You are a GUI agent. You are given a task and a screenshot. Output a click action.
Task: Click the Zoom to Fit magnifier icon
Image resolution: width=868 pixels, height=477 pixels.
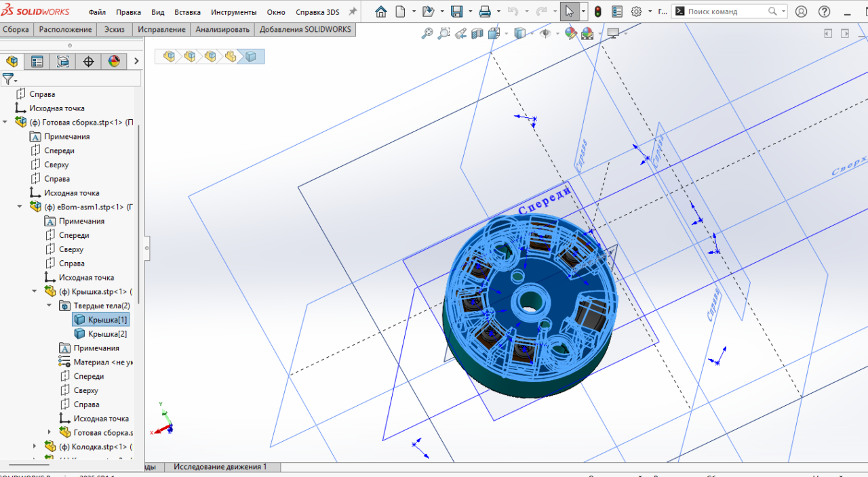point(427,33)
